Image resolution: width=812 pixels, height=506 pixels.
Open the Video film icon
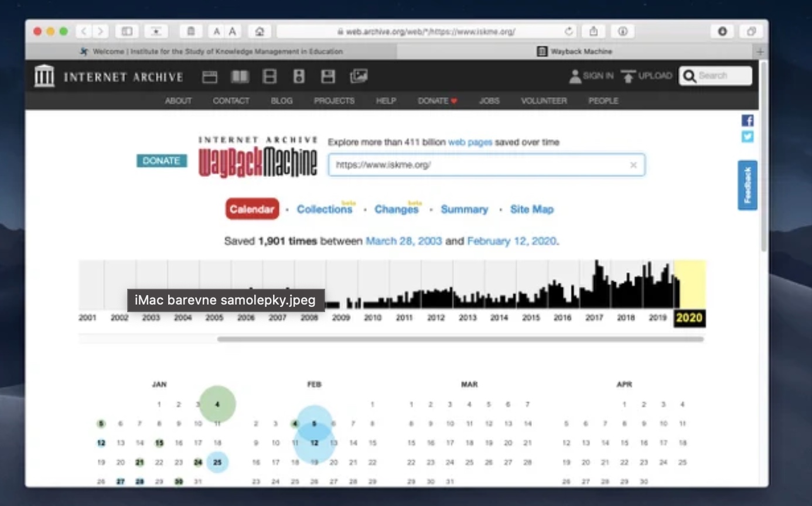(269, 76)
